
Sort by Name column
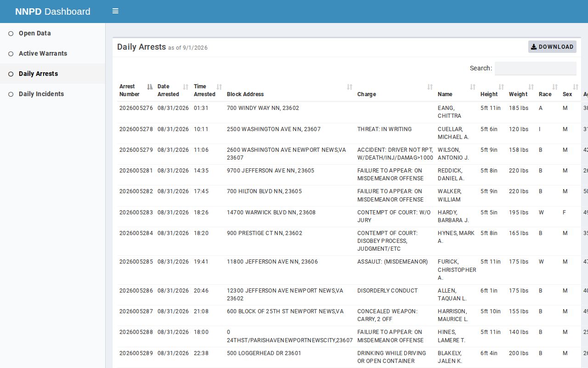click(x=457, y=90)
